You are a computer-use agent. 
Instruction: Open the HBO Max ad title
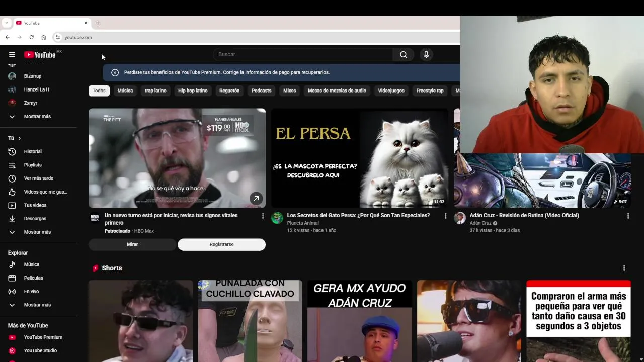click(x=171, y=219)
